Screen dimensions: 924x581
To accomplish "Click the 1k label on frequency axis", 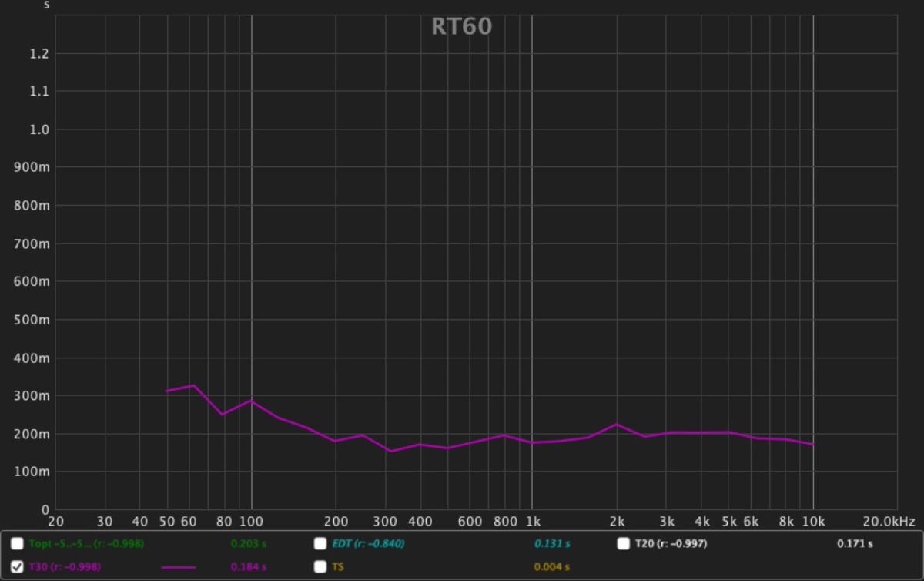I will 532,522.
